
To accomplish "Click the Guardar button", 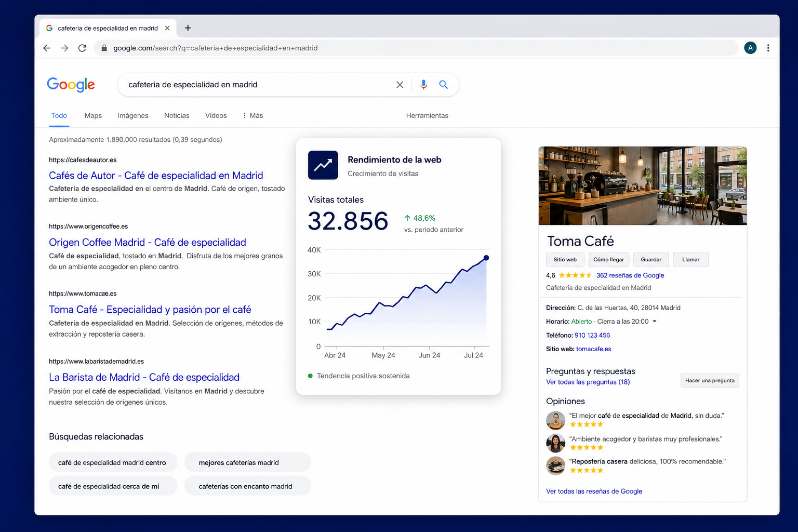I will [651, 260].
